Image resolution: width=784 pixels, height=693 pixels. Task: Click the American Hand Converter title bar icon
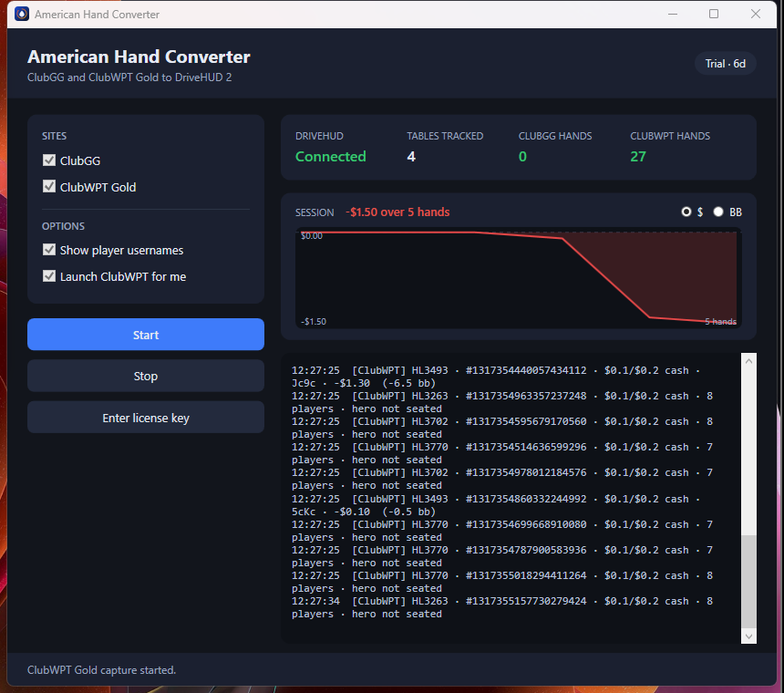(x=22, y=14)
